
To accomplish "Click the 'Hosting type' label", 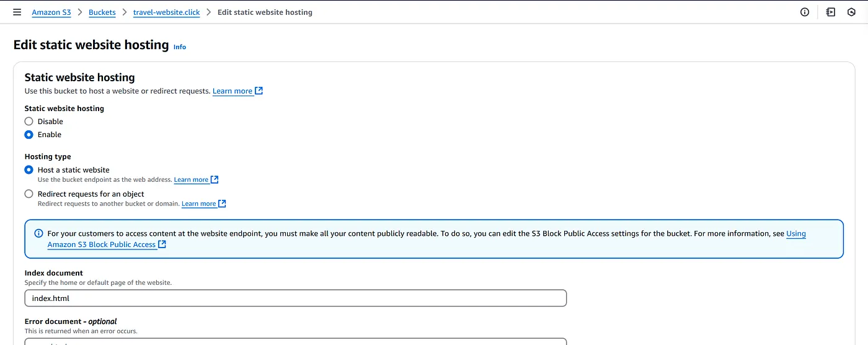I will pyautogui.click(x=48, y=157).
